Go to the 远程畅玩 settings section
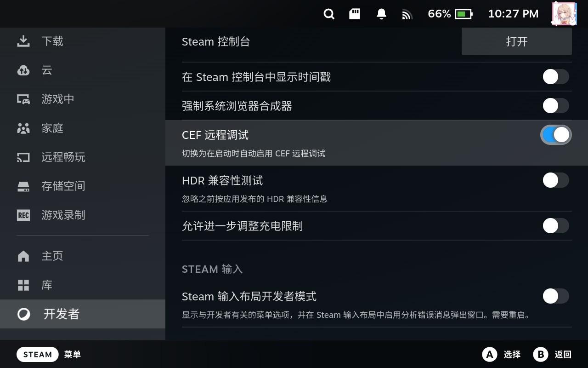The image size is (588, 368). [63, 157]
